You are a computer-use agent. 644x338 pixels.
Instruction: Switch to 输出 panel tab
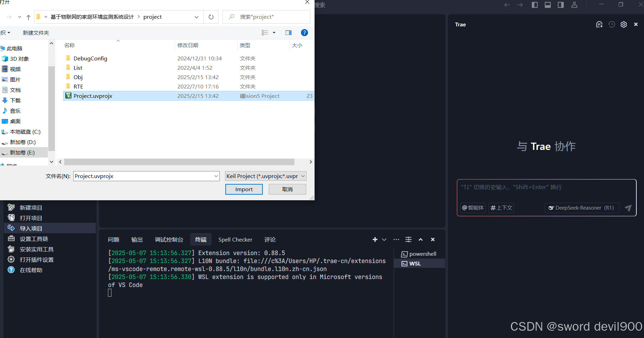point(137,240)
